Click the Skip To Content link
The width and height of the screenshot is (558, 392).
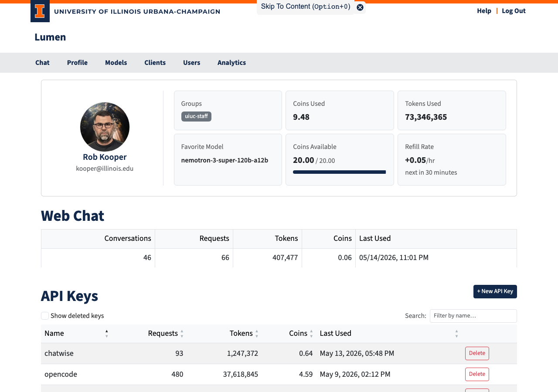pyautogui.click(x=306, y=7)
